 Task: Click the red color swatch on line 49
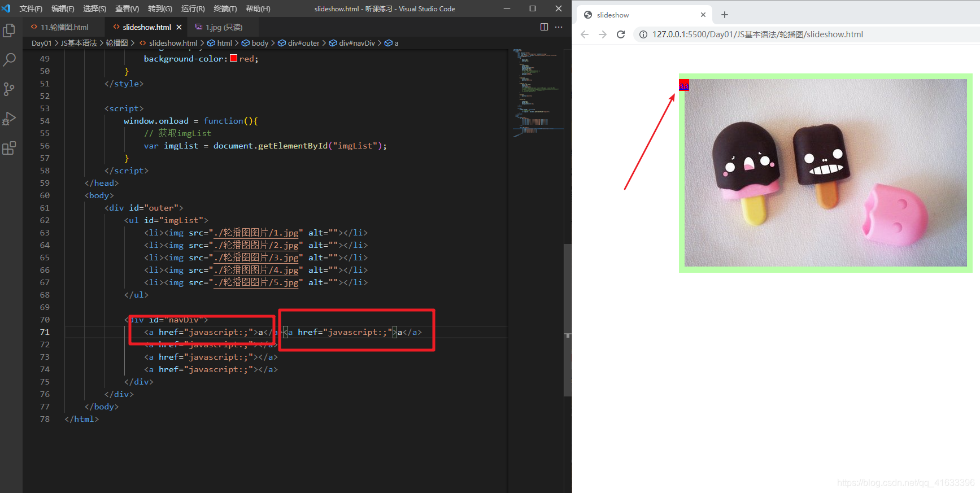pos(233,58)
